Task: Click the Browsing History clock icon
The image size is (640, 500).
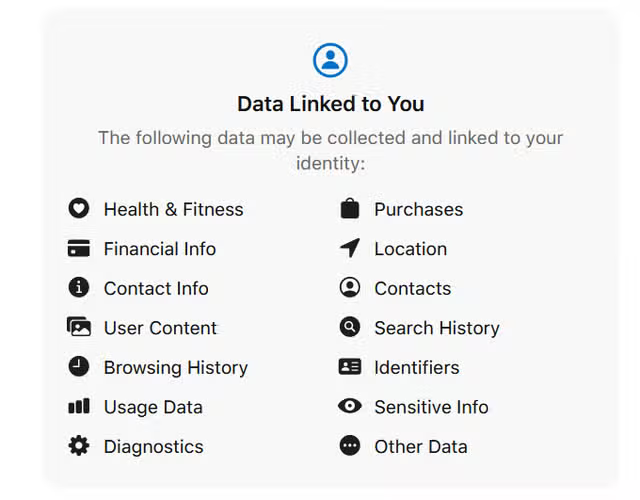Action: pyautogui.click(x=79, y=367)
